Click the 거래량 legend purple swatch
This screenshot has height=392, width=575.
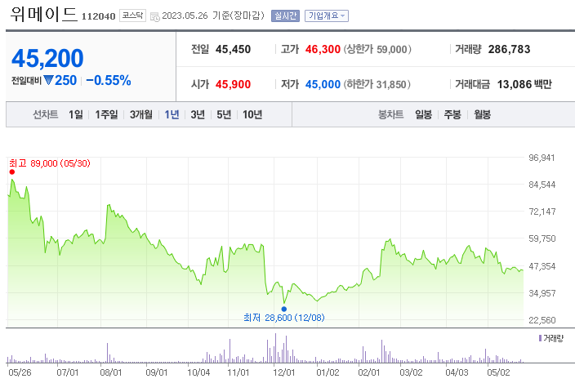pos(540,338)
